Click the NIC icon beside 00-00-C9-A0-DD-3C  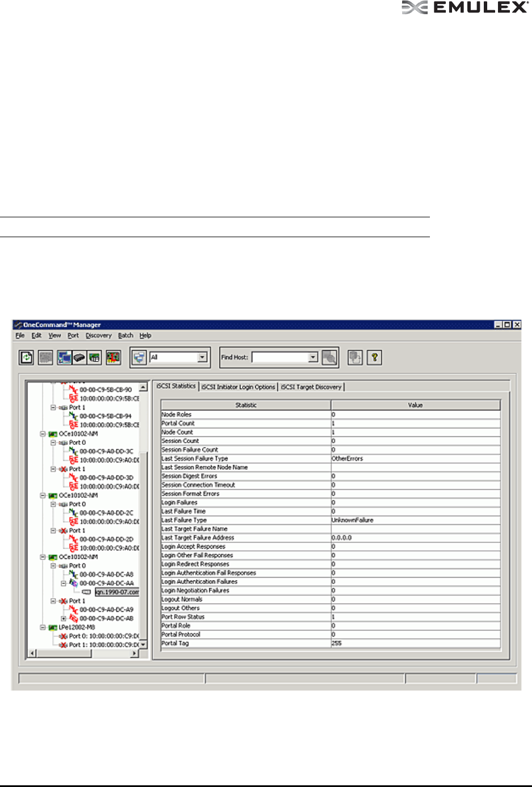click(x=74, y=451)
